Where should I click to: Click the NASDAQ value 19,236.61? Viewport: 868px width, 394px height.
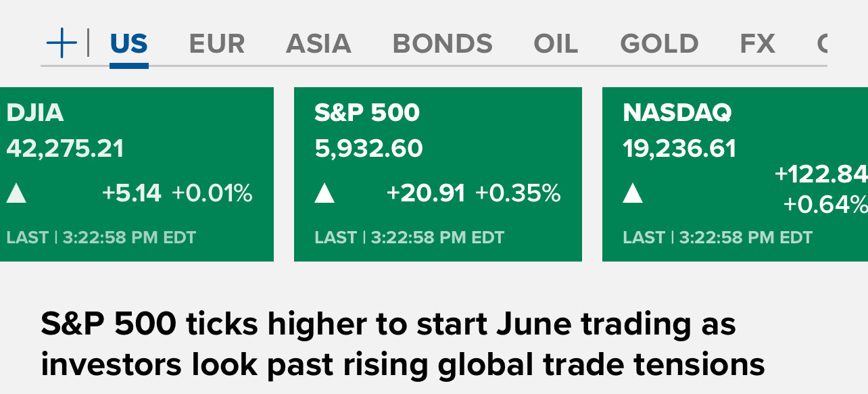click(x=679, y=149)
